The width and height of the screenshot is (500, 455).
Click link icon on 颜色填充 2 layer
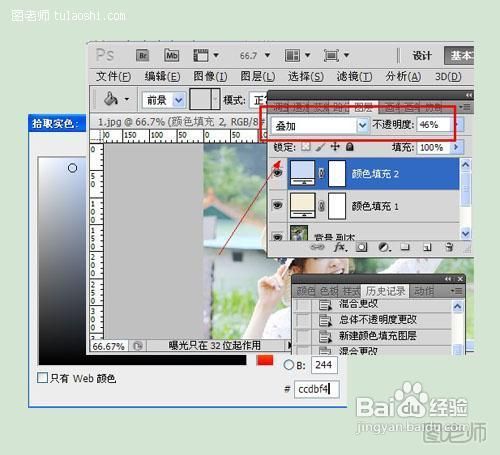(321, 173)
